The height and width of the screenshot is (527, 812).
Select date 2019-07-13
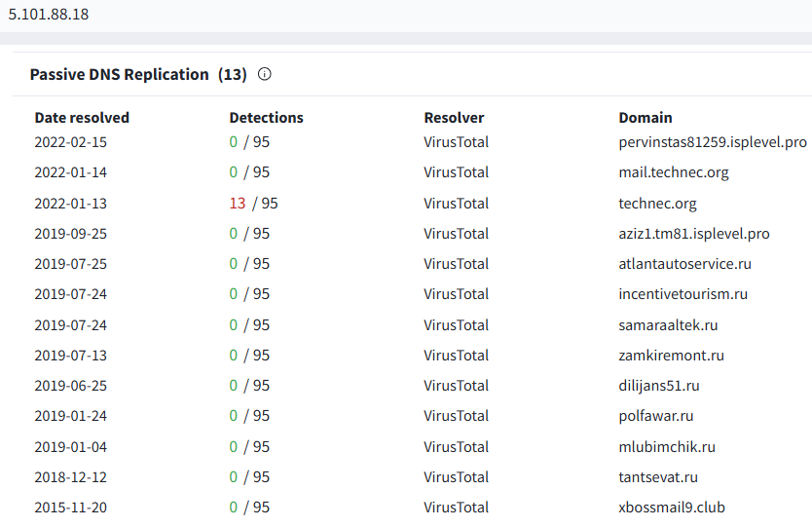pyautogui.click(x=70, y=355)
